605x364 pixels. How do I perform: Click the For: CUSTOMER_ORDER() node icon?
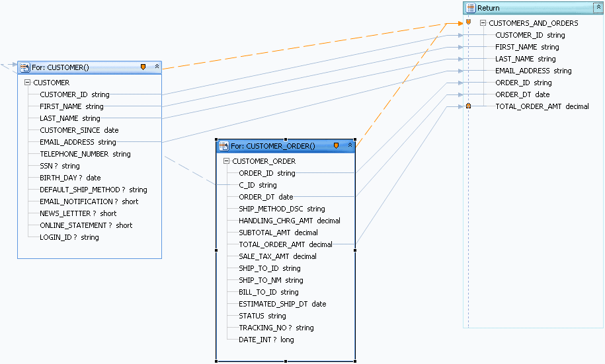point(224,146)
